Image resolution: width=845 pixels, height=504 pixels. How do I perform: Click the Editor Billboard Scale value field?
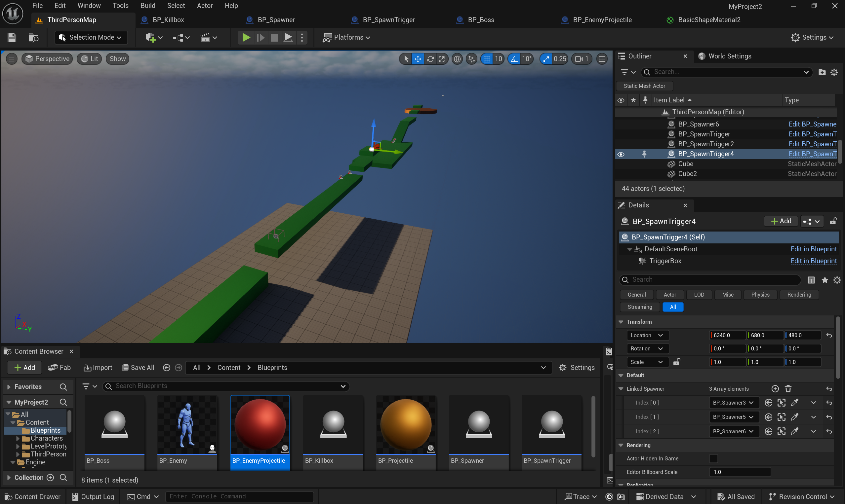pos(740,472)
